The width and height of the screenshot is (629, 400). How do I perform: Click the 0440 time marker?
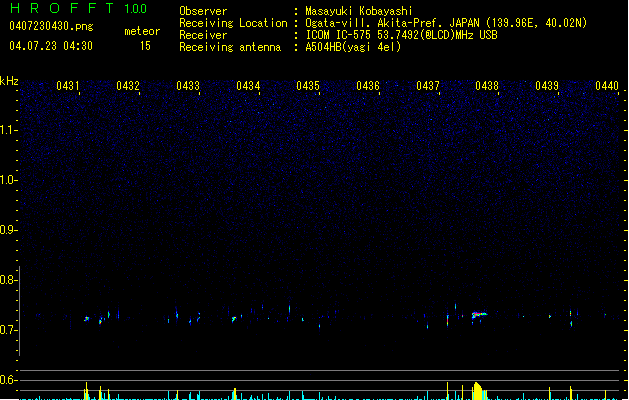[607, 86]
